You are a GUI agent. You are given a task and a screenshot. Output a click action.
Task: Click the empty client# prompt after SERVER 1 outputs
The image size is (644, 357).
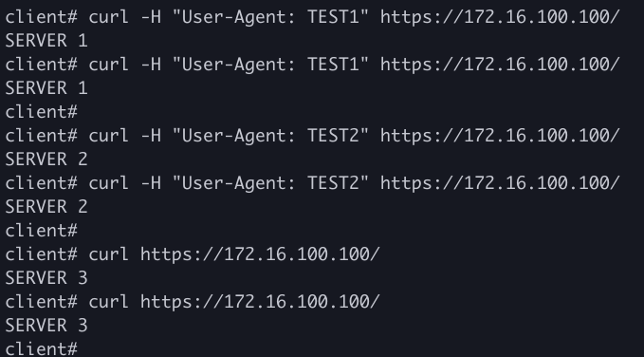pyautogui.click(x=41, y=112)
